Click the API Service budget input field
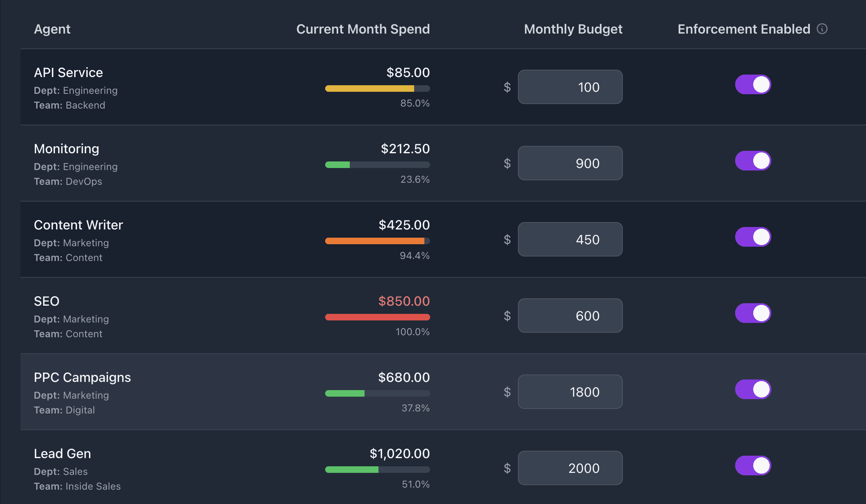The image size is (866, 504). 570,87
